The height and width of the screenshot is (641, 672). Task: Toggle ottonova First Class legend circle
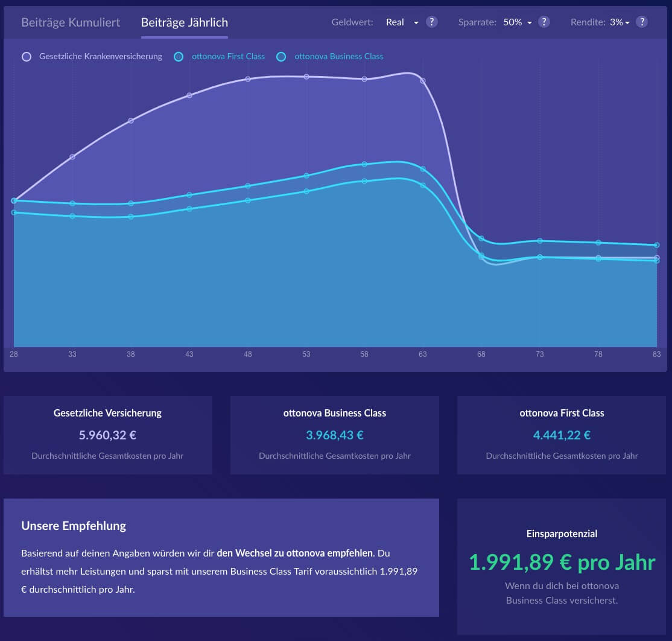(x=179, y=57)
